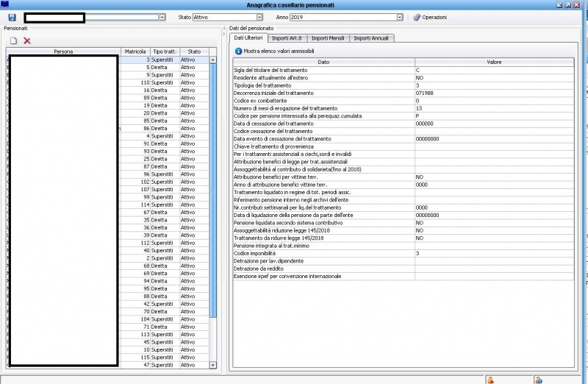Viewport: 588px width, 384px height.
Task: Sort the list by Matricola column header
Action: [135, 51]
